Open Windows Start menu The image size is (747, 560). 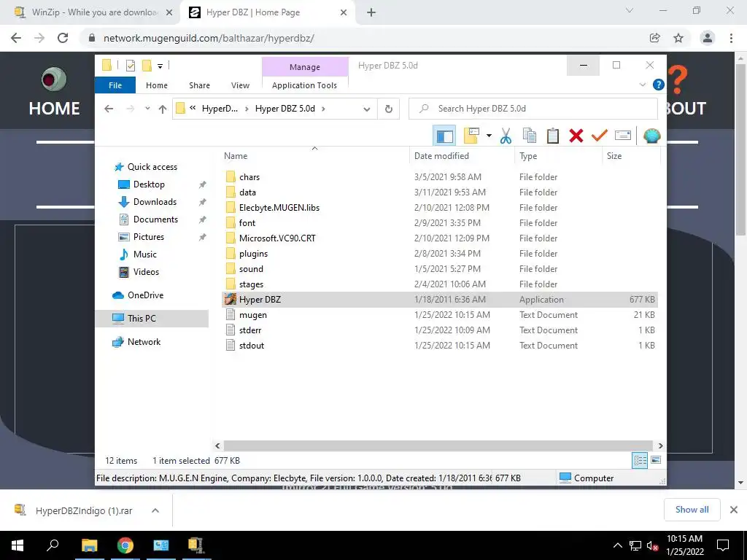[x=18, y=545]
